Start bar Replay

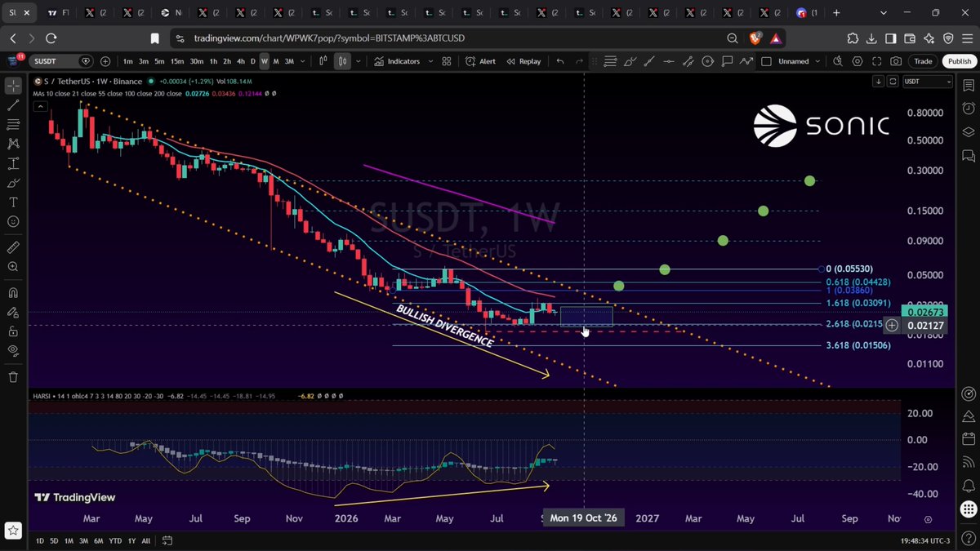(523, 61)
